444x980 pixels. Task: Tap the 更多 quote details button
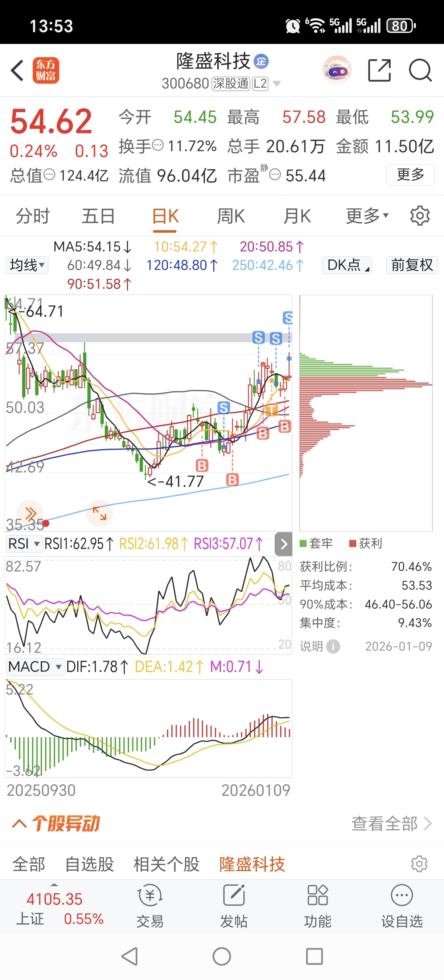411,175
